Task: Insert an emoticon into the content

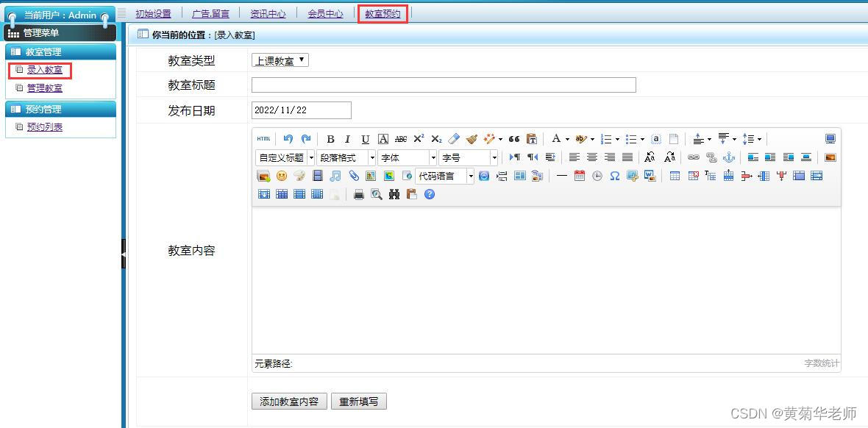Action: coord(281,176)
